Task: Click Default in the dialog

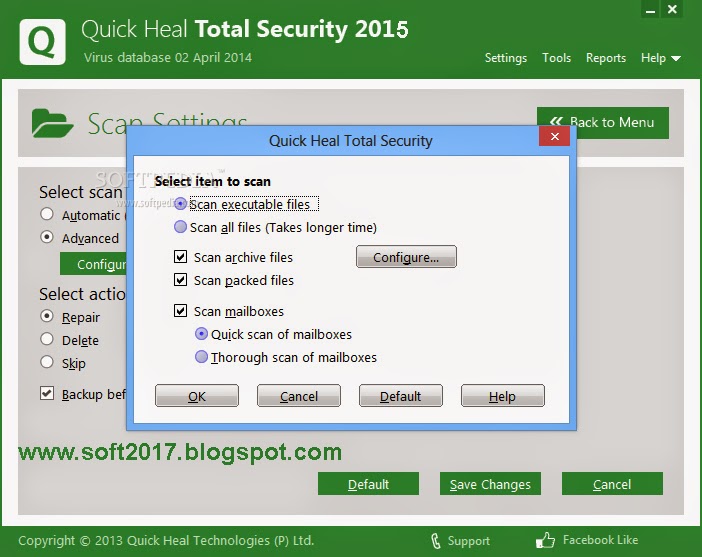Action: [x=401, y=396]
